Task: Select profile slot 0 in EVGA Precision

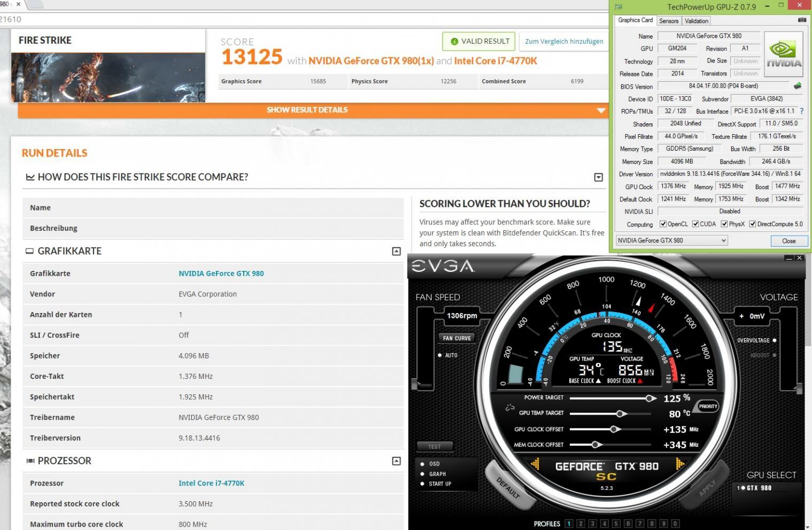Action: [x=675, y=524]
